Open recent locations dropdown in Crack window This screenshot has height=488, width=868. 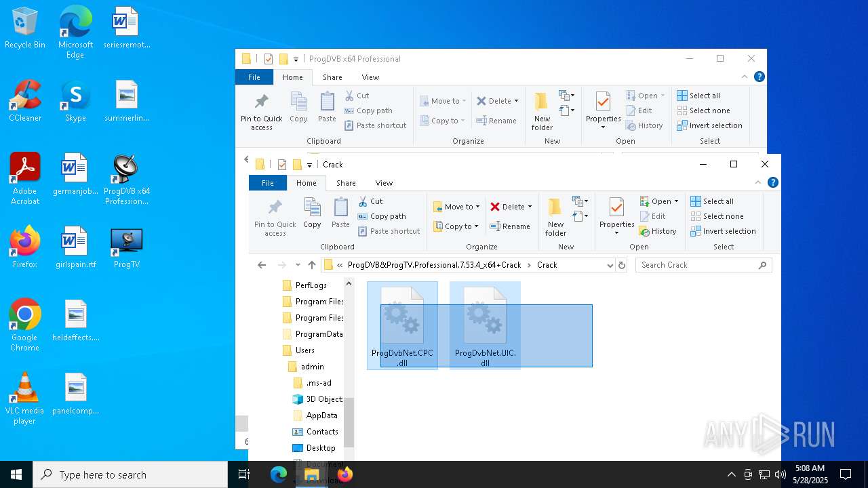point(298,265)
